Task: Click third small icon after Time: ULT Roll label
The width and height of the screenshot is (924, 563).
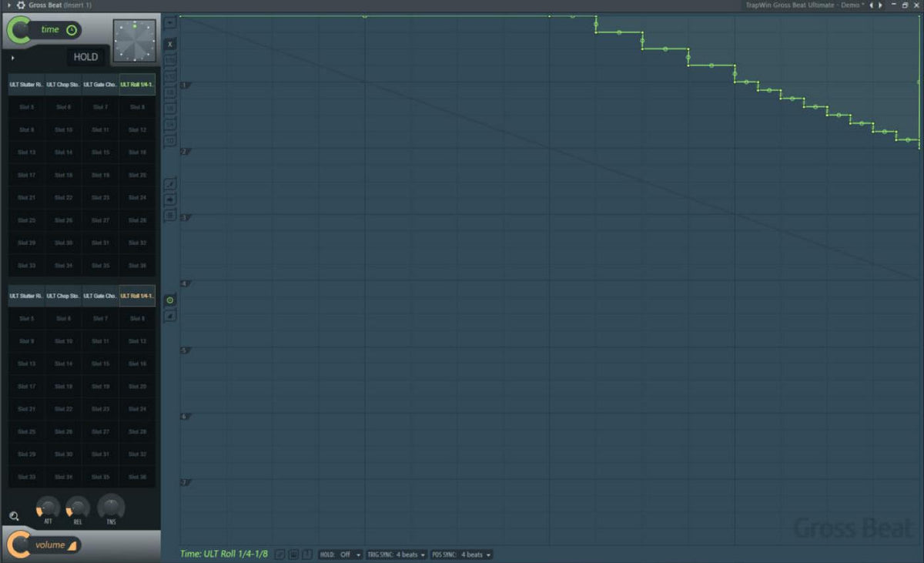Action: (307, 555)
